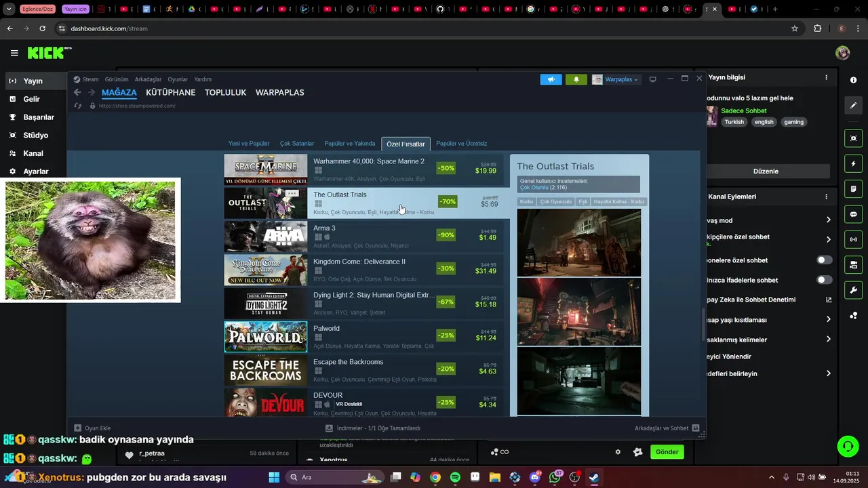Click the Gönder send button
868x488 pixels.
[x=667, y=452]
